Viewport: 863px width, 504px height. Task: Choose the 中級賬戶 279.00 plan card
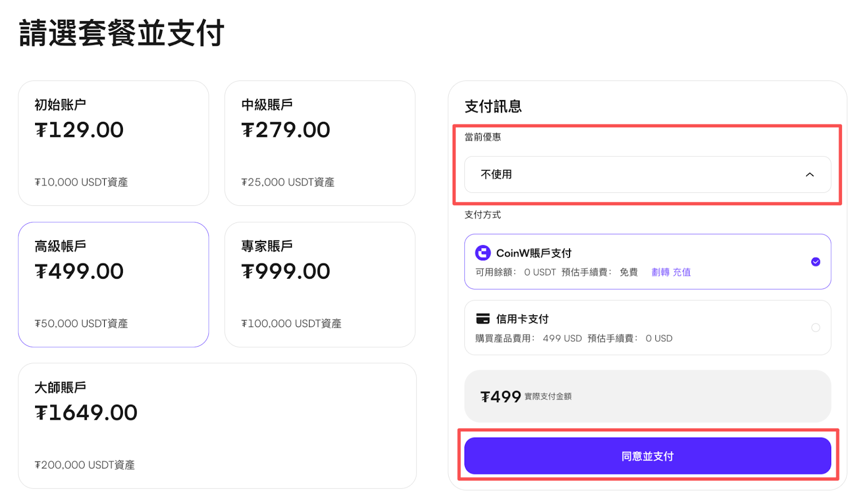pyautogui.click(x=320, y=143)
